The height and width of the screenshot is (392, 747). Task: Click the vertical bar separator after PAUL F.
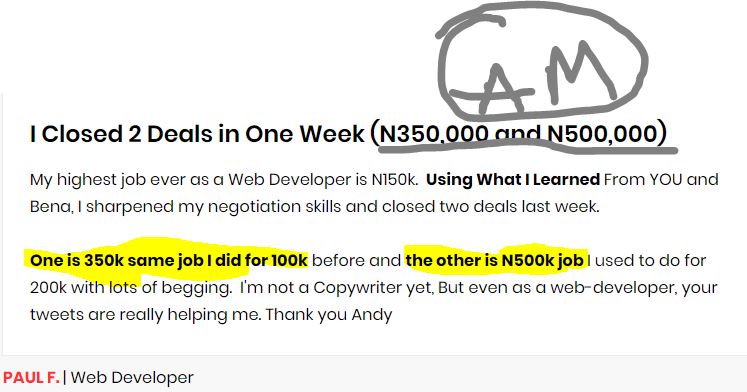click(x=65, y=378)
